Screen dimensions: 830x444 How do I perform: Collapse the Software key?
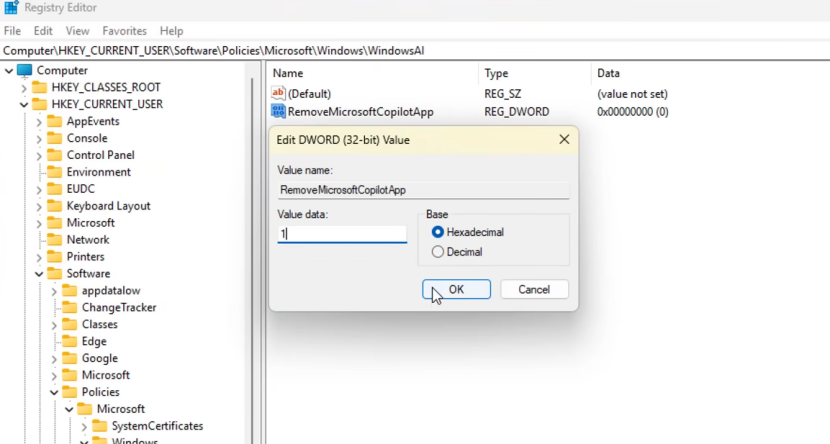(39, 274)
